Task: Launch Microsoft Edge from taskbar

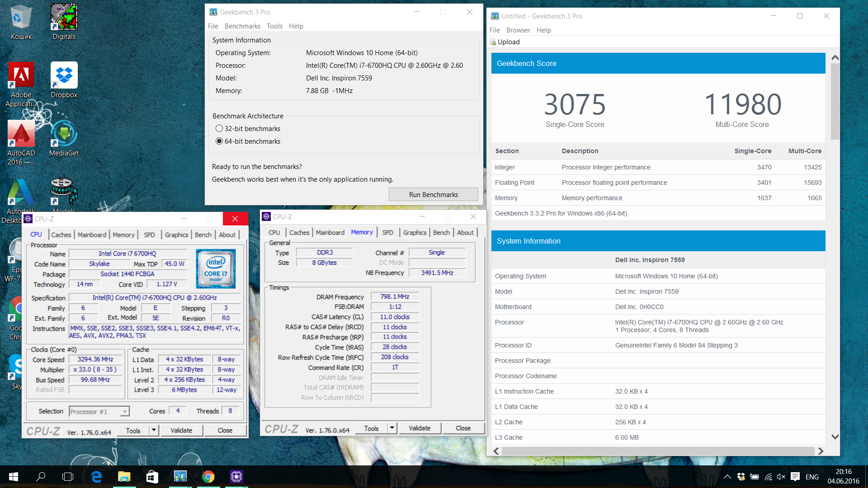Action: (x=96, y=477)
